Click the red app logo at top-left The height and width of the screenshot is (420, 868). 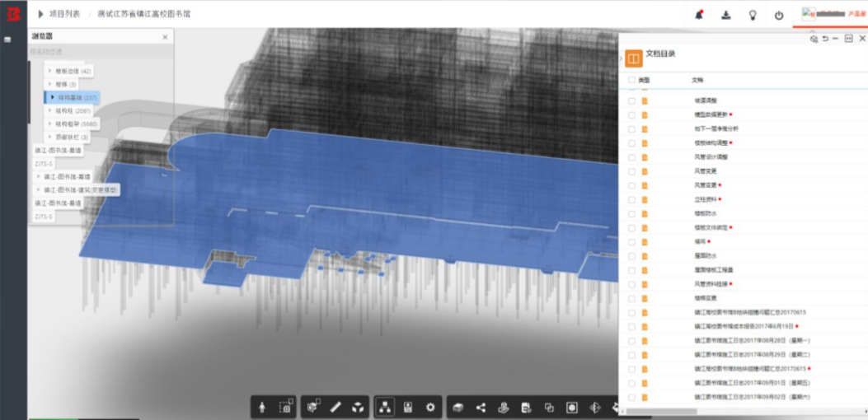[13, 14]
